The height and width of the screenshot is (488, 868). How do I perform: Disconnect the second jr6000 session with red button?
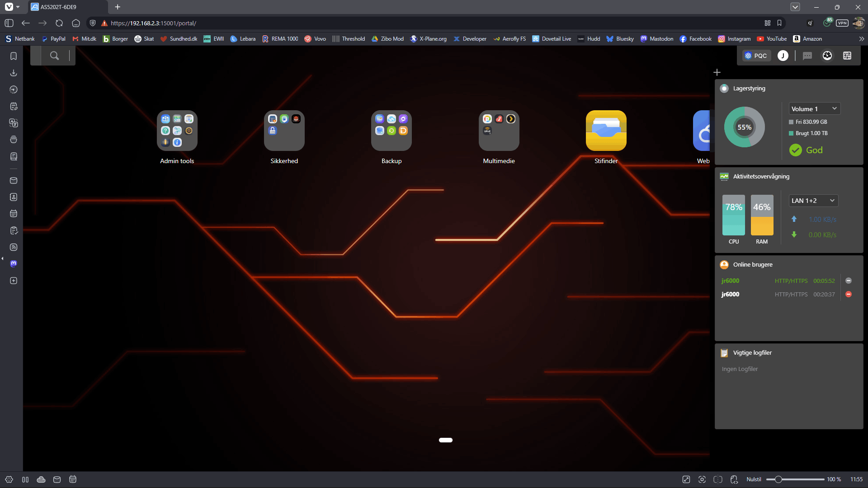point(849,294)
